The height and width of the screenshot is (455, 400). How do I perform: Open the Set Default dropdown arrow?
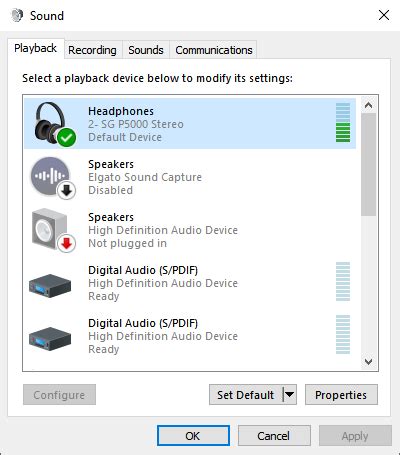click(289, 394)
